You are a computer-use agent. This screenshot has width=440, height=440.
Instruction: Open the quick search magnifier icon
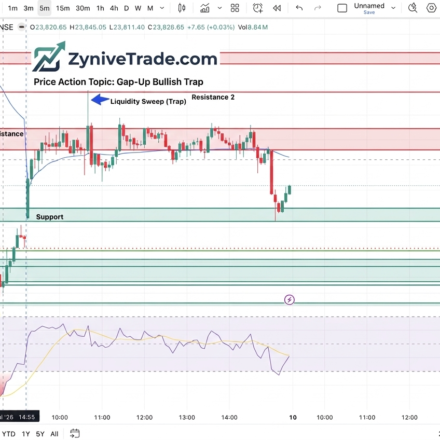413,8
